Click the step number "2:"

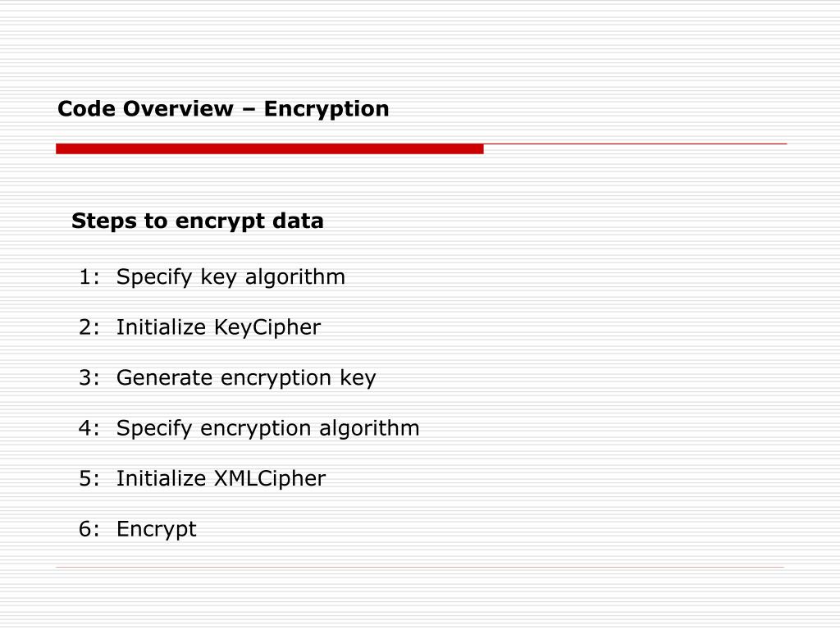click(89, 328)
